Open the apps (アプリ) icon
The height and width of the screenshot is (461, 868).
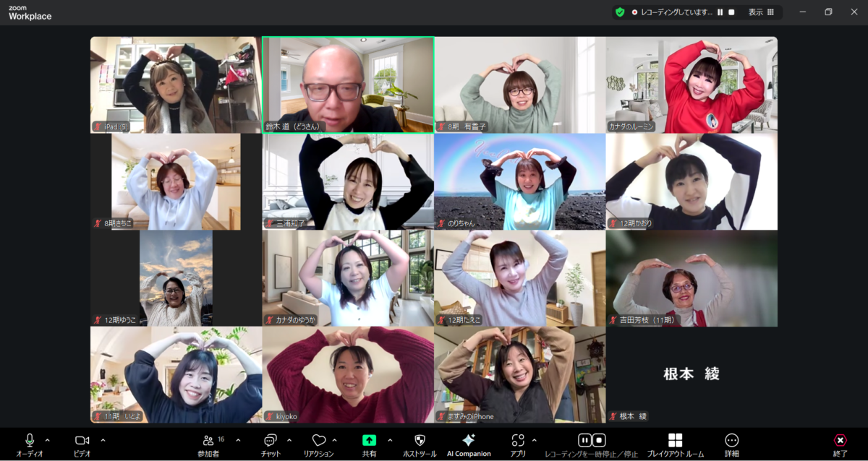tap(518, 440)
